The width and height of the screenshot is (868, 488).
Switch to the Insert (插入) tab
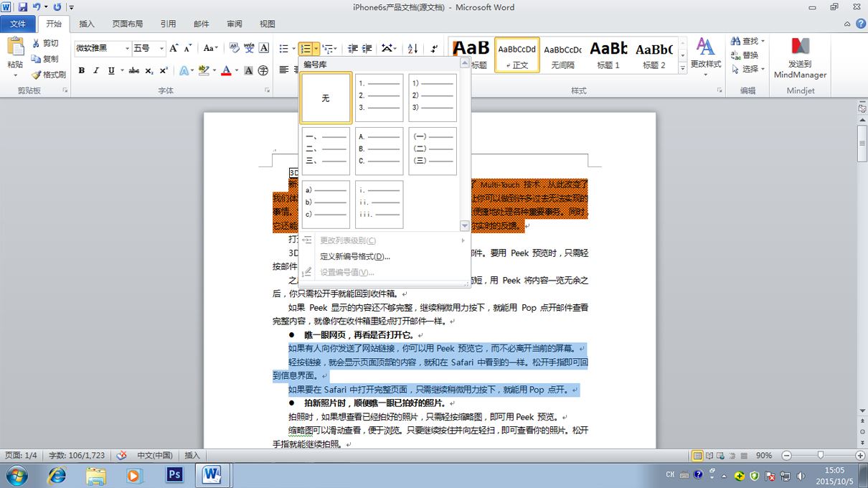pyautogui.click(x=87, y=24)
